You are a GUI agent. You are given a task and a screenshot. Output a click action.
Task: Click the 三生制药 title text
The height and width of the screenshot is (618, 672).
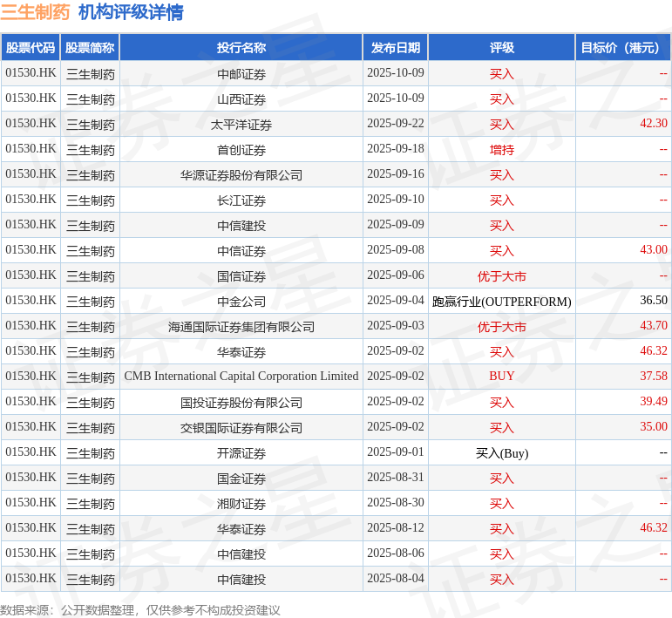point(35,12)
